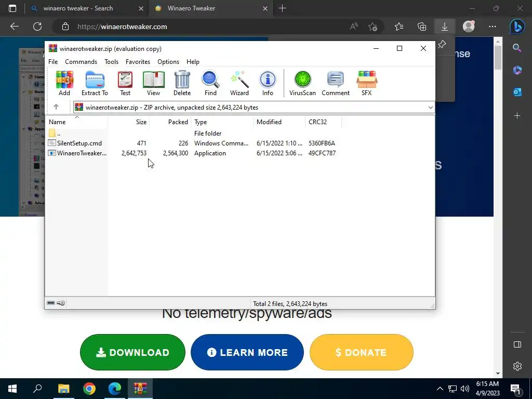Open Edge profile avatar

click(x=469, y=26)
